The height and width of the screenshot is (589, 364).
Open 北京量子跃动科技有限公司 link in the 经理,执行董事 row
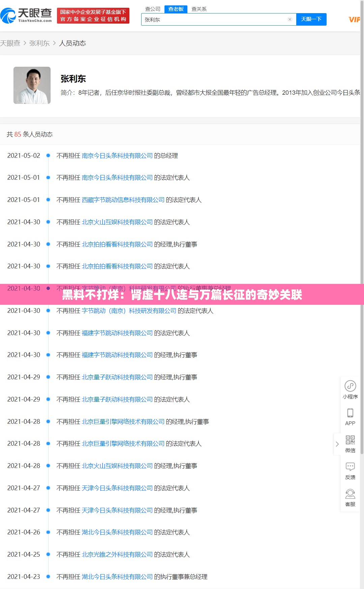pos(117,377)
